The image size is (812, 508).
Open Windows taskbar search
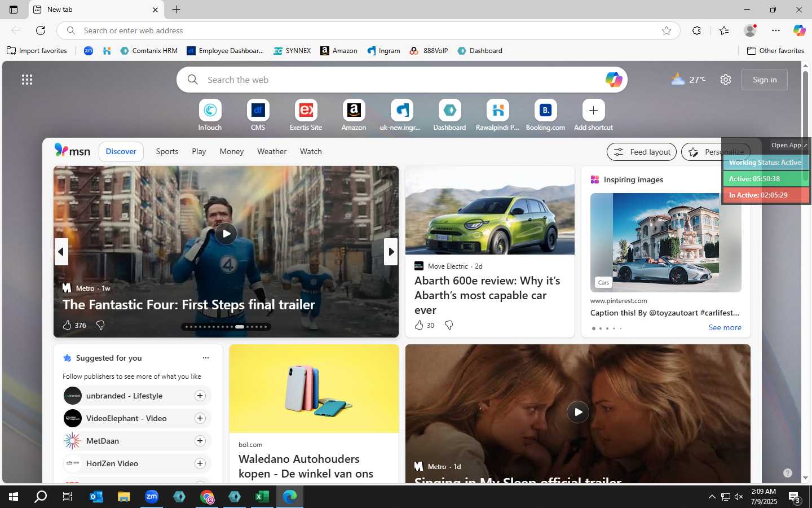[41, 497]
